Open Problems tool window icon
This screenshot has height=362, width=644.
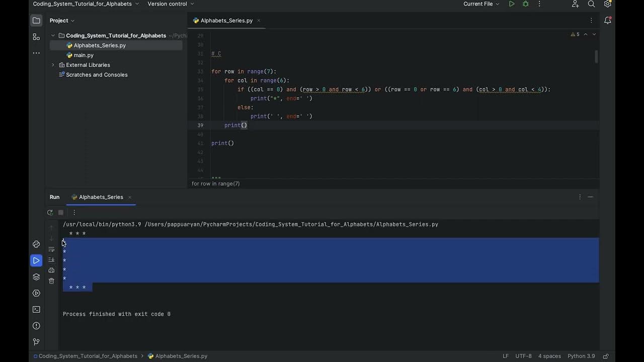[x=36, y=326]
